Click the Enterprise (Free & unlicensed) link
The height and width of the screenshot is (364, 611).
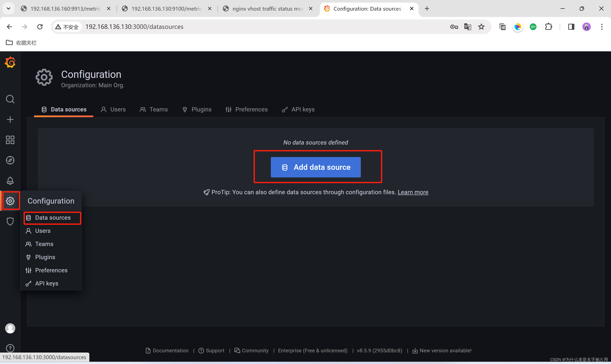[313, 350]
